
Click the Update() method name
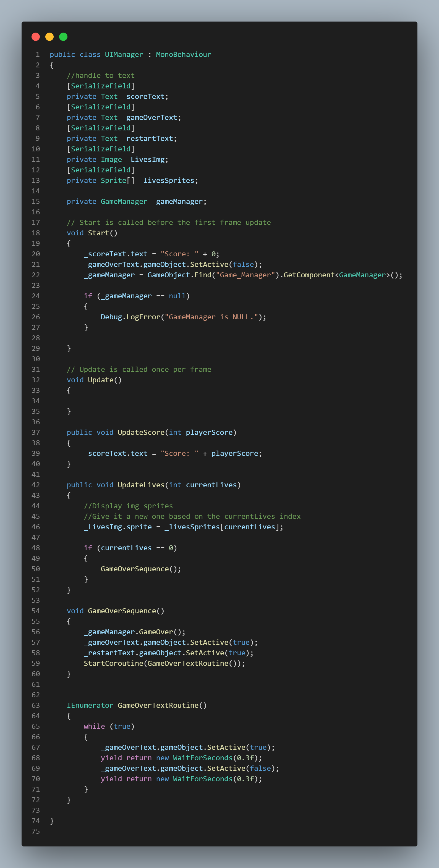click(x=100, y=380)
